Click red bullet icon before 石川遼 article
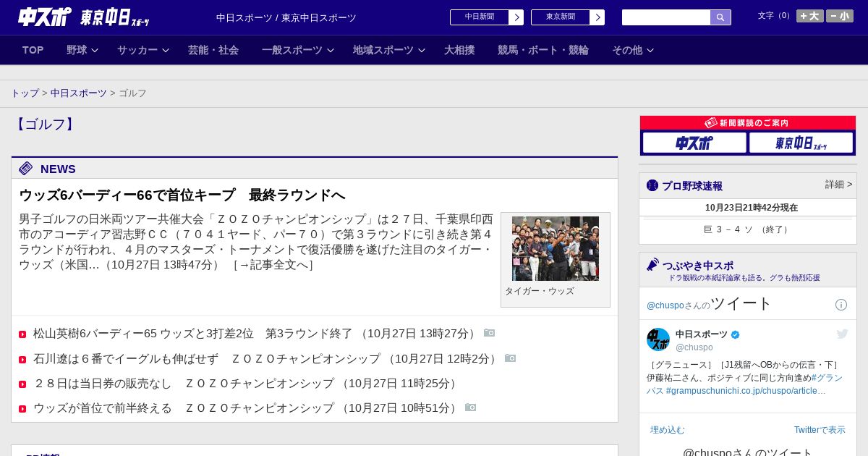The width and height of the screenshot is (868, 456). pyautogui.click(x=22, y=360)
